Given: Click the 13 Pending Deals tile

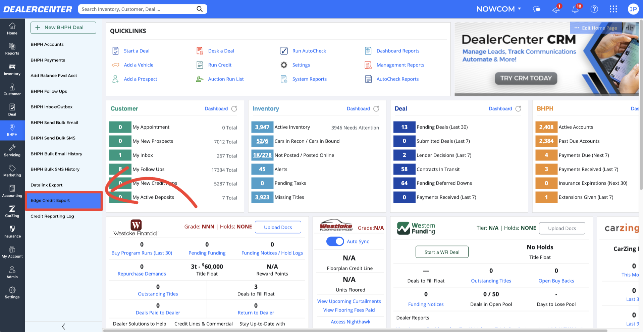Looking at the screenshot, I should (x=405, y=127).
